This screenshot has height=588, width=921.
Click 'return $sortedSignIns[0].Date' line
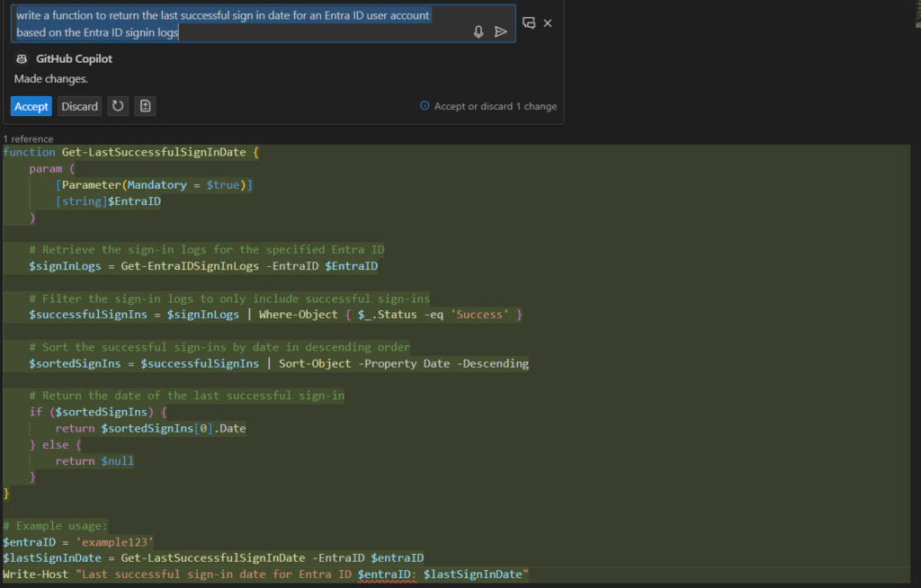coord(150,428)
